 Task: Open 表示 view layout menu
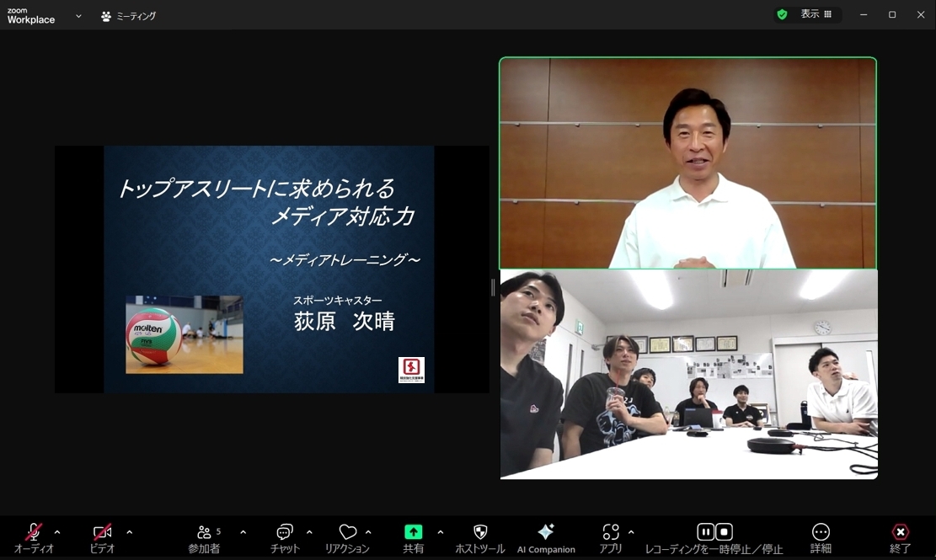point(816,14)
